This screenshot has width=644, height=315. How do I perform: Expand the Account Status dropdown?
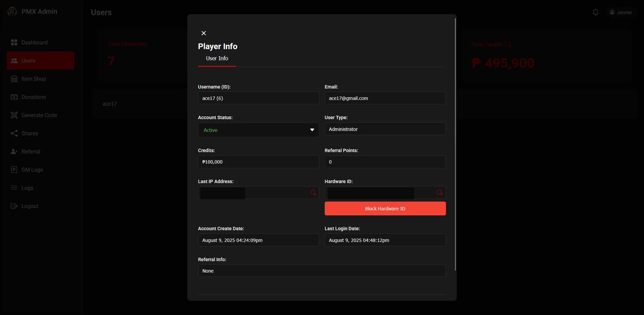tap(258, 130)
